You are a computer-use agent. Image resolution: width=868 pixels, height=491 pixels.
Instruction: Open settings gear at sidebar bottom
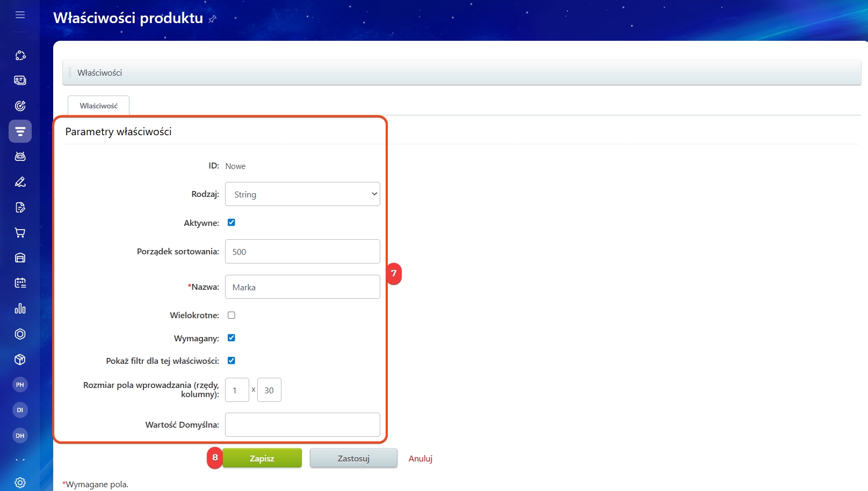coord(20,482)
